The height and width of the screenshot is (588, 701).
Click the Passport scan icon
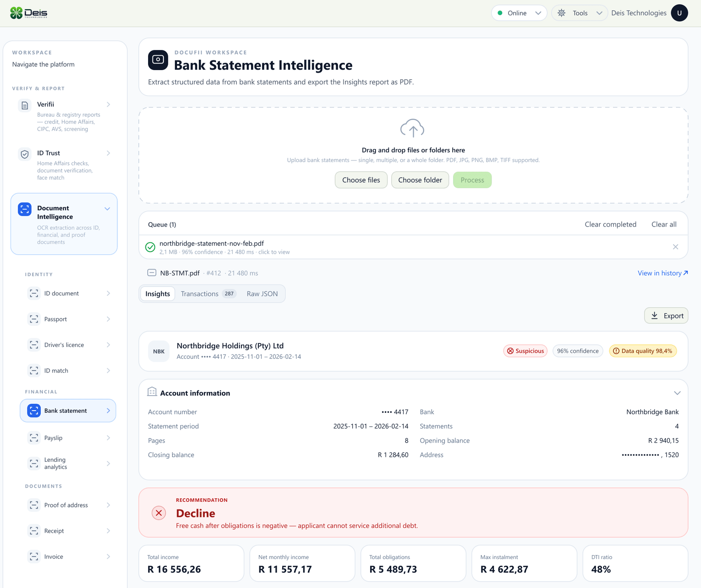point(34,319)
